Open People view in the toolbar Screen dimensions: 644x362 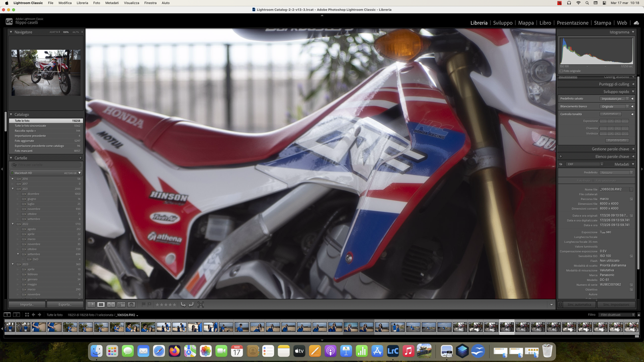(131, 305)
